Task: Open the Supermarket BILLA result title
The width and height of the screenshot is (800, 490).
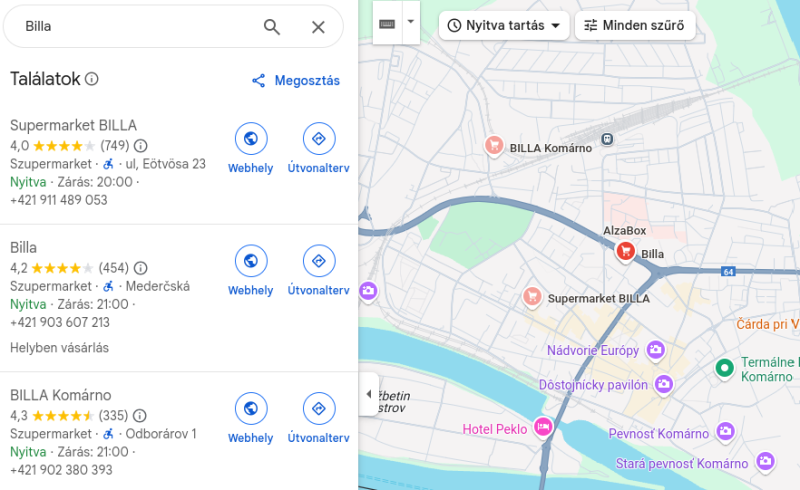Action: pos(73,125)
